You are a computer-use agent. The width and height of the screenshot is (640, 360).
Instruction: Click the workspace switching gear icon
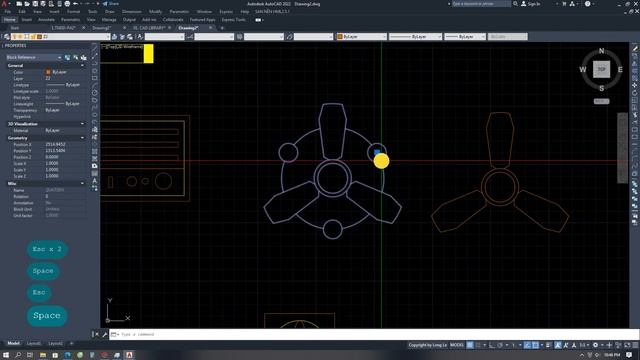click(x=596, y=345)
